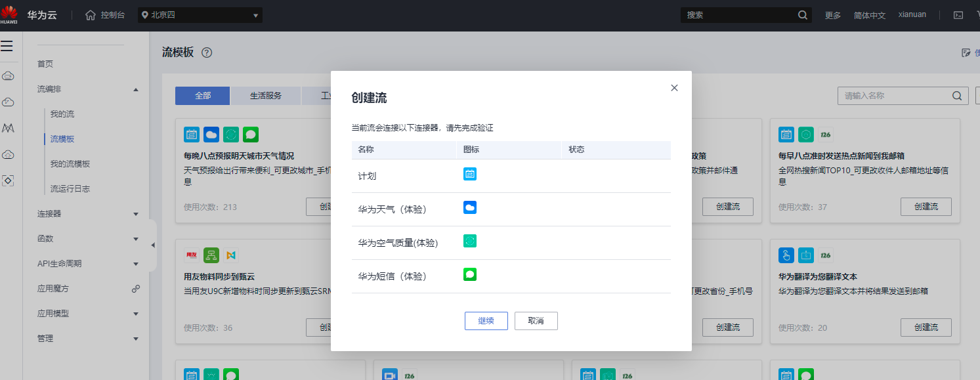Click the template name search magnifier icon
The height and width of the screenshot is (380, 980).
tap(957, 96)
